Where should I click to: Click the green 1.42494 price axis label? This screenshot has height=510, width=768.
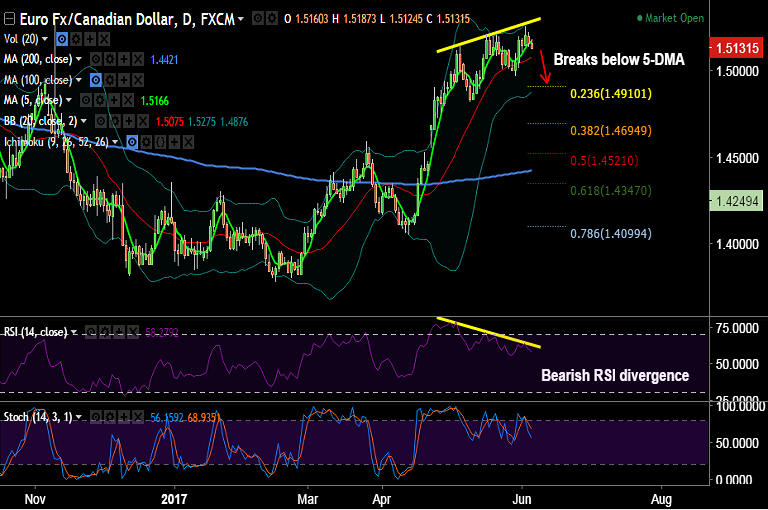tap(737, 201)
